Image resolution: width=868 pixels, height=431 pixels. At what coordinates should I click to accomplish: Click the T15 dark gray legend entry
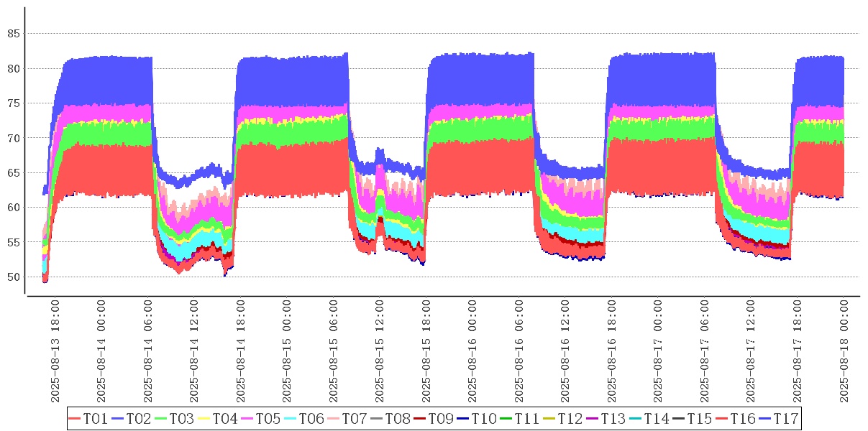coord(693,419)
